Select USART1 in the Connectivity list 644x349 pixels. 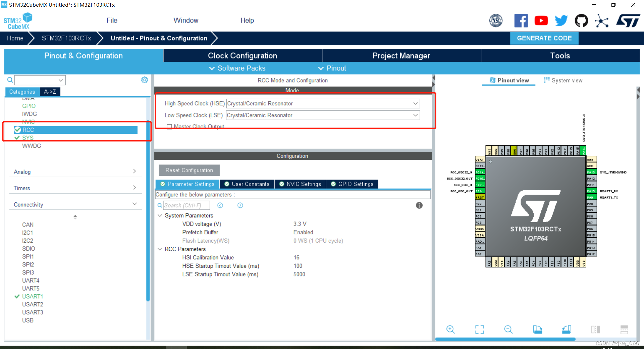click(x=33, y=296)
